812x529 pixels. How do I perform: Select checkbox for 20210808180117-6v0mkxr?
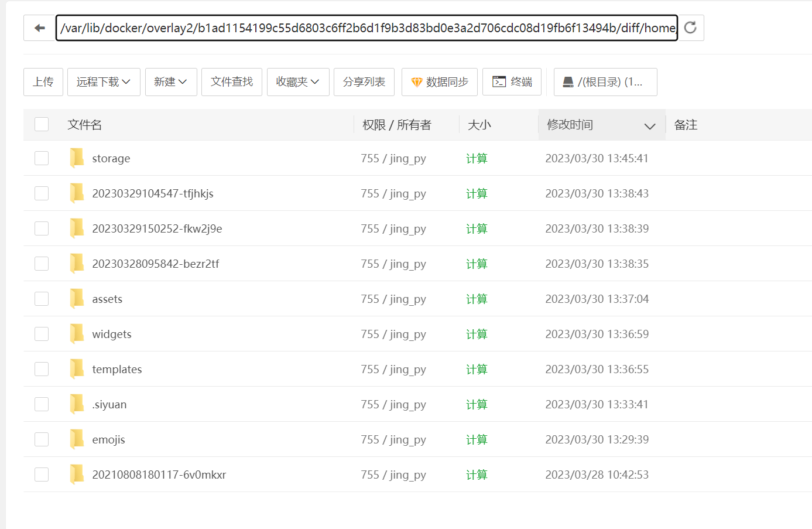point(42,475)
